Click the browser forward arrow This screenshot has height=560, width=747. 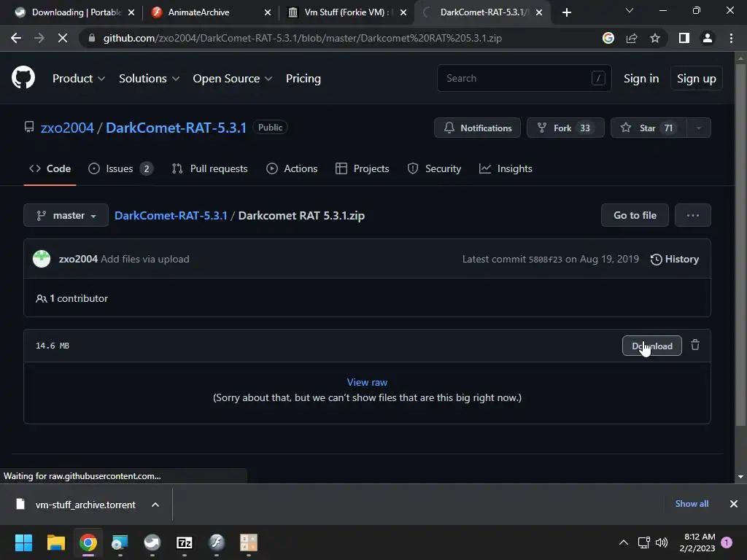(39, 38)
